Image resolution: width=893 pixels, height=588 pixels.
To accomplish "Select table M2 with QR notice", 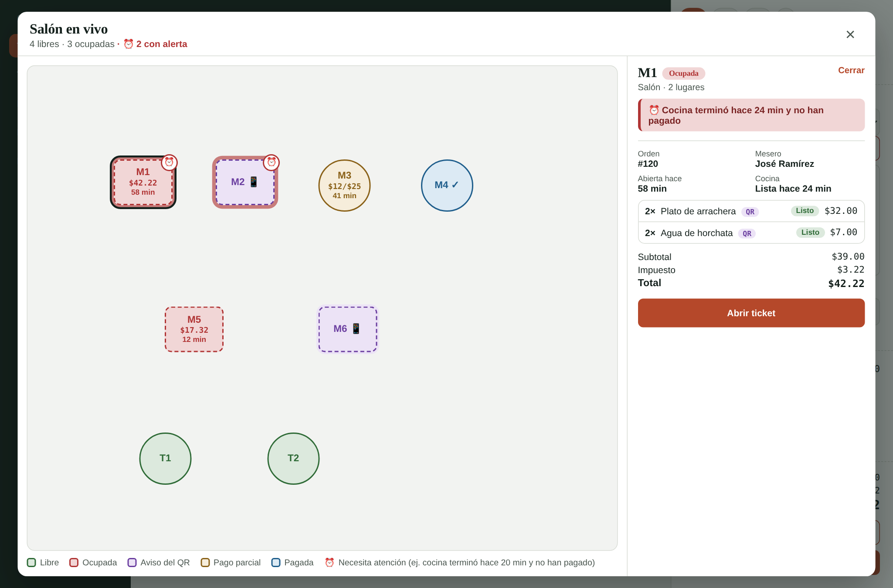I will (x=245, y=182).
